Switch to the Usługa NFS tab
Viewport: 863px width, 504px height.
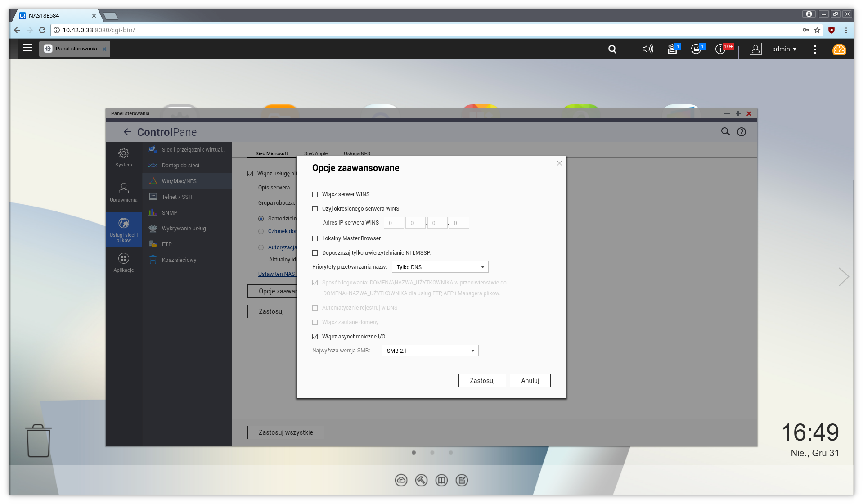pos(356,153)
